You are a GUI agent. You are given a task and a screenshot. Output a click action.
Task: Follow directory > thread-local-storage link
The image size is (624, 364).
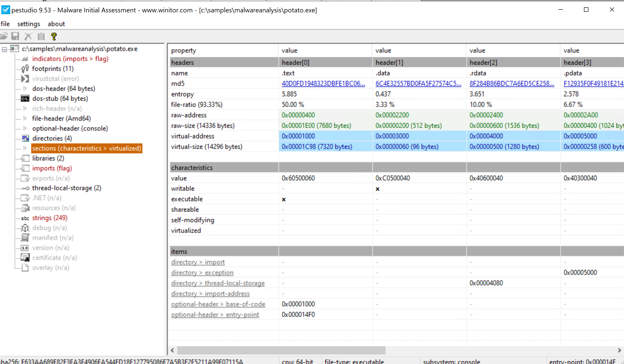218,283
